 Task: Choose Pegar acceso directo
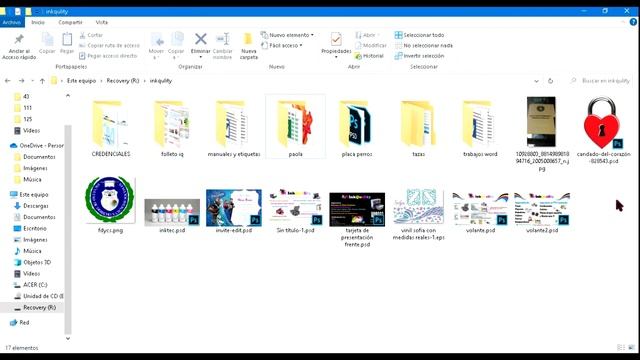tap(108, 56)
